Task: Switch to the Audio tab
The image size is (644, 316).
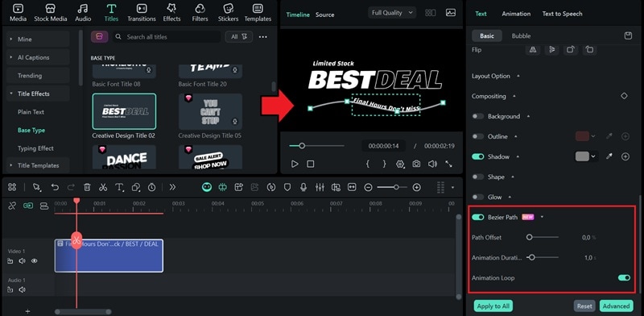Action: point(83,13)
